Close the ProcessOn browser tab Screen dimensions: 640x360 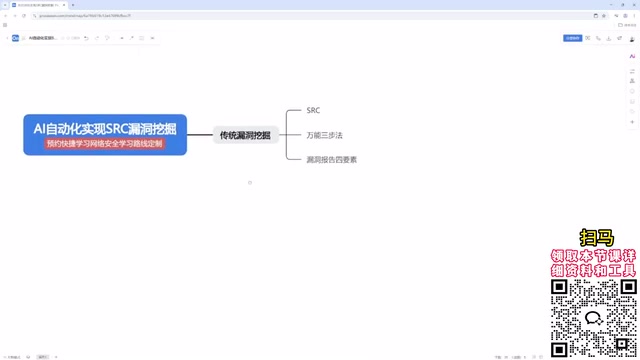pyautogui.click(x=64, y=5)
